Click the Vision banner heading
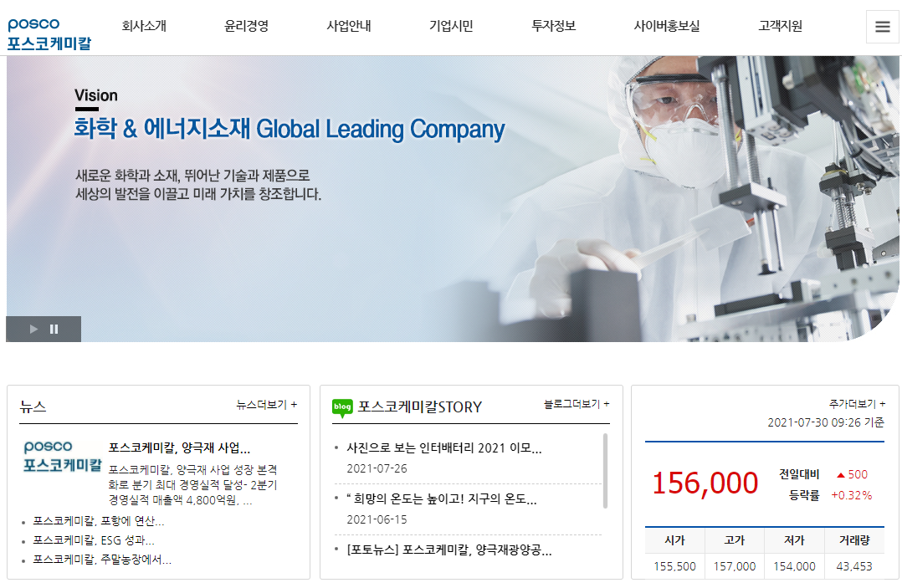 (96, 95)
